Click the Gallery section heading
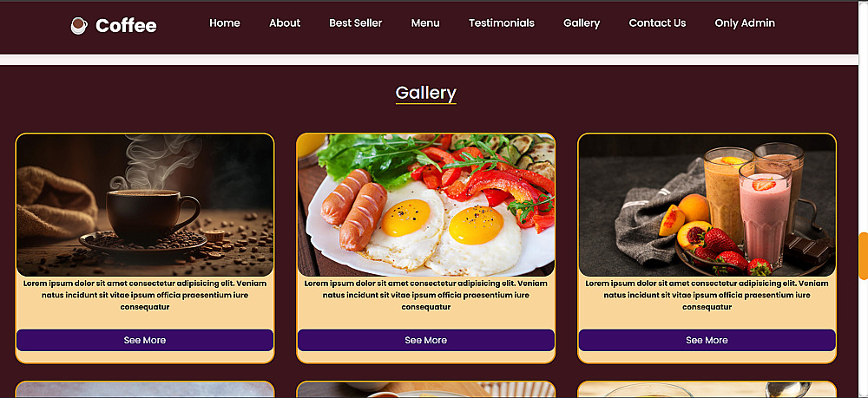868x398 pixels. [425, 93]
